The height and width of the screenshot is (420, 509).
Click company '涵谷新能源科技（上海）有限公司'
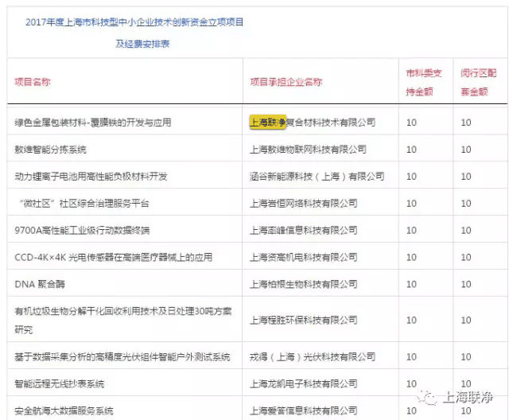tap(317, 177)
